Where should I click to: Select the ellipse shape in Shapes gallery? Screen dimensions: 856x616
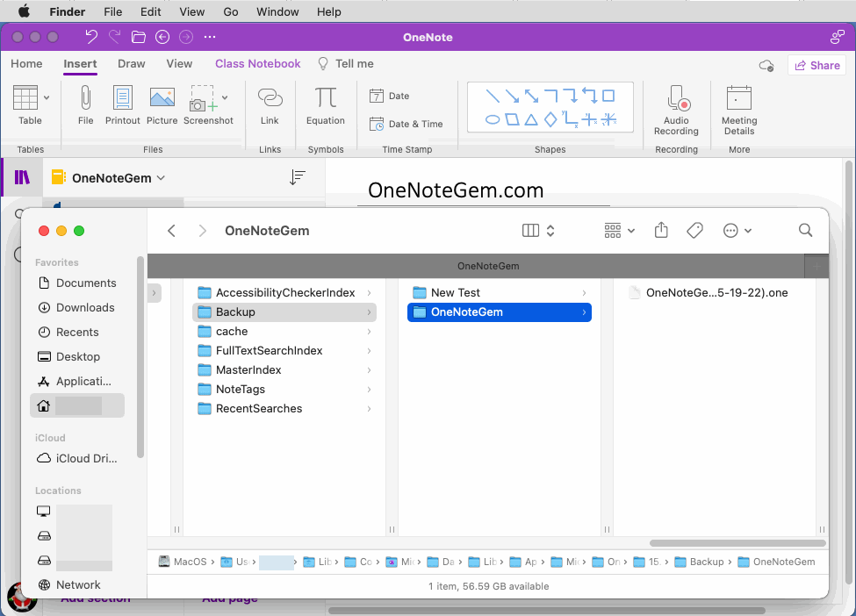click(493, 119)
